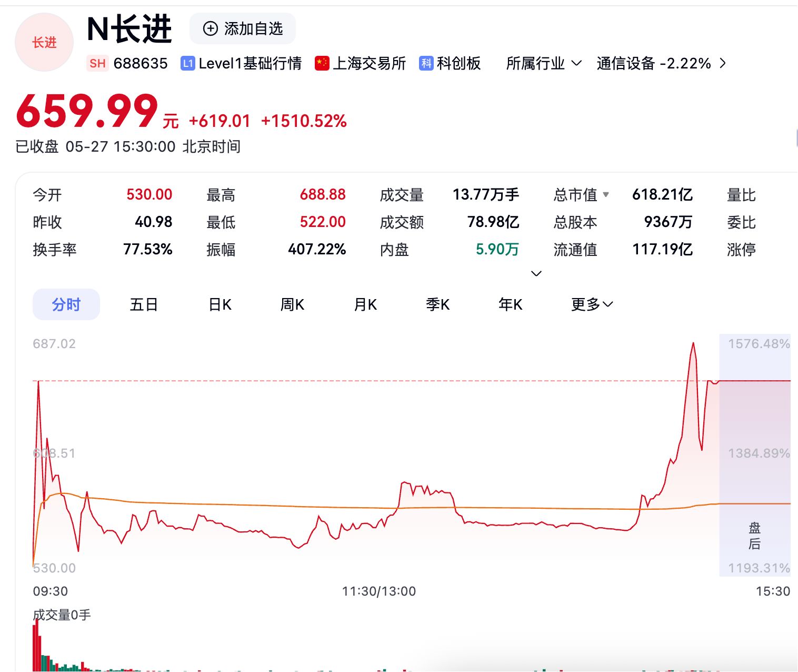
Task: Click the 换手率 value 77.53%
Action: click(148, 249)
